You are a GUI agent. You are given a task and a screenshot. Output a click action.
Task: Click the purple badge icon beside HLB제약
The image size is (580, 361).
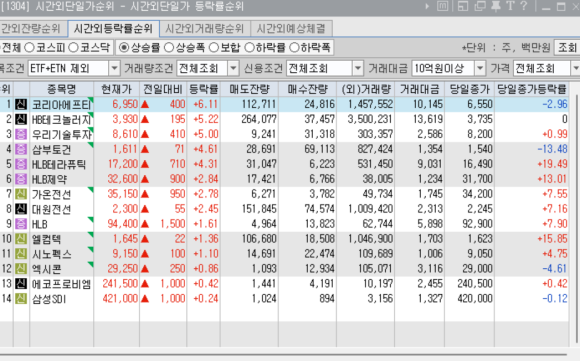21,179
